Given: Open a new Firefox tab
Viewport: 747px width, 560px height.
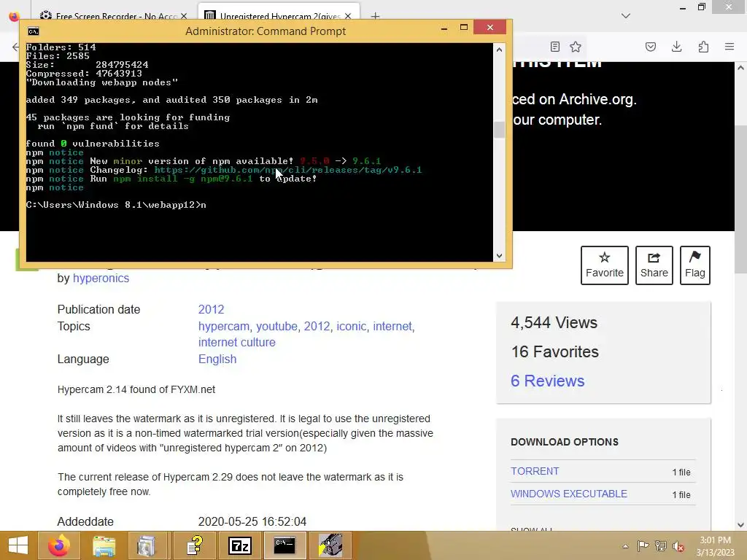Looking at the screenshot, I should [376, 16].
